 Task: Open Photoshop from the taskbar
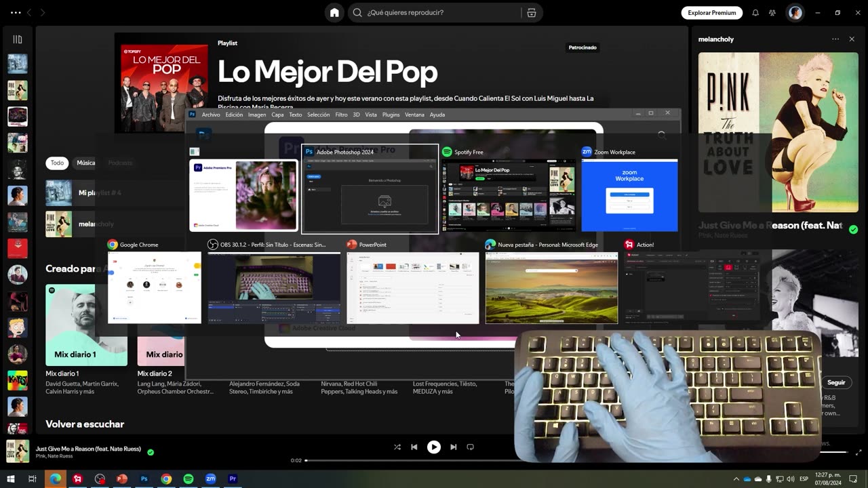tap(144, 479)
